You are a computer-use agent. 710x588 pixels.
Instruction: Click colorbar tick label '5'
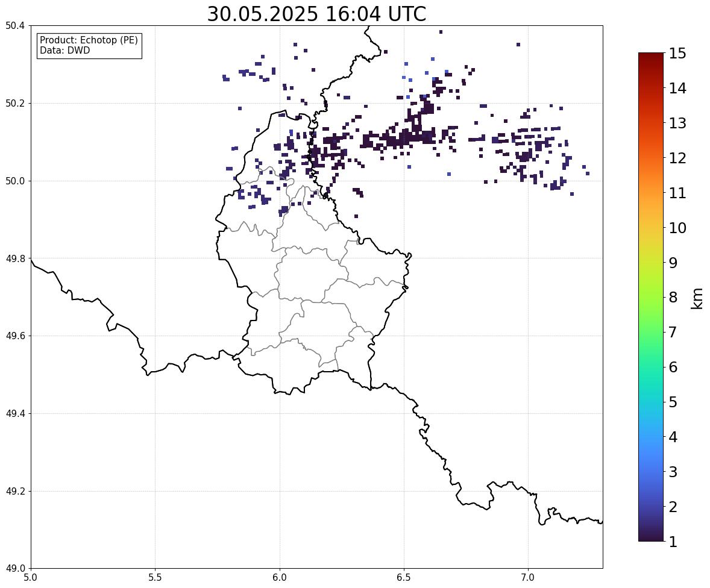(673, 401)
